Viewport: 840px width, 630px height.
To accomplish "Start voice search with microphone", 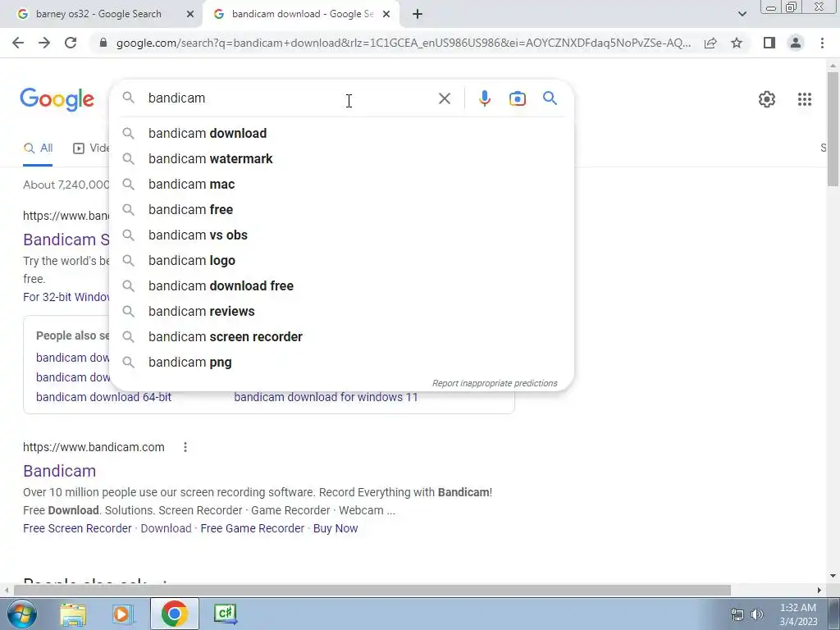I will (x=484, y=98).
